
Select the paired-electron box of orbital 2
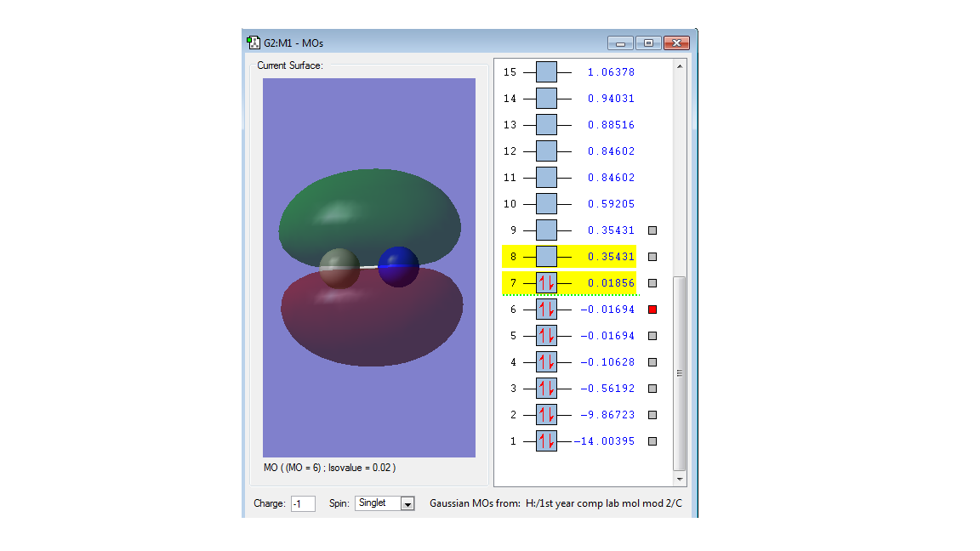pyautogui.click(x=546, y=415)
